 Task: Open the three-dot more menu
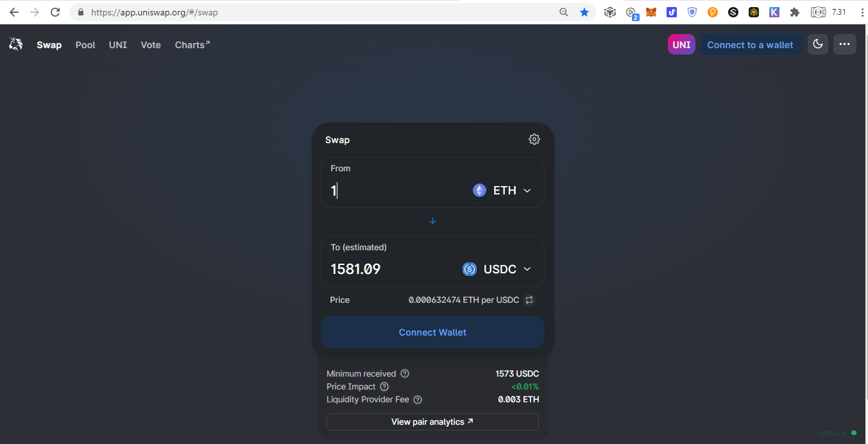point(844,44)
